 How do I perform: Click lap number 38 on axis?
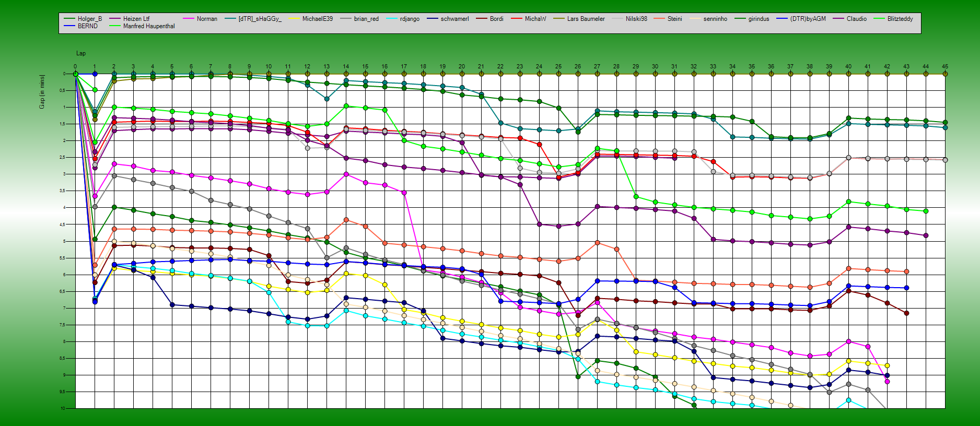[x=810, y=67]
